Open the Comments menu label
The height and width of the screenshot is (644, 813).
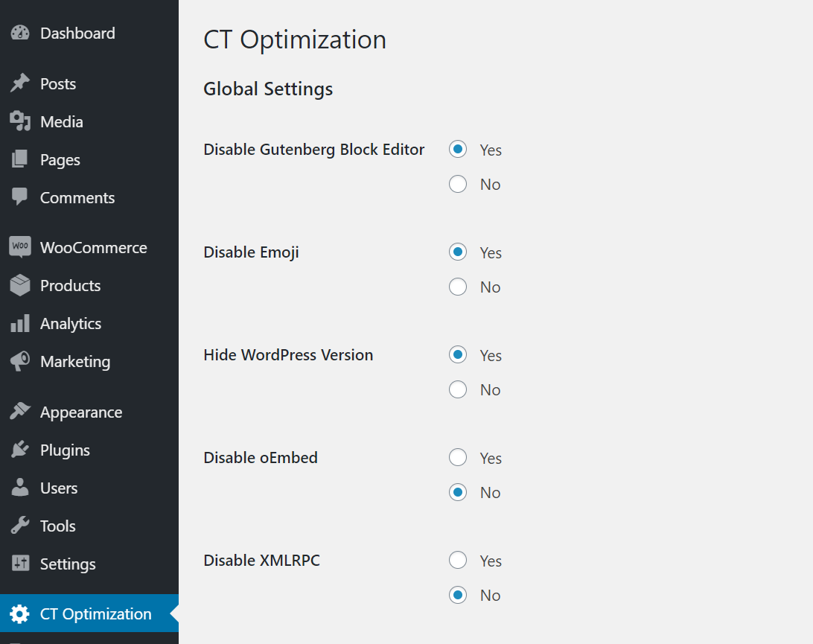click(77, 197)
